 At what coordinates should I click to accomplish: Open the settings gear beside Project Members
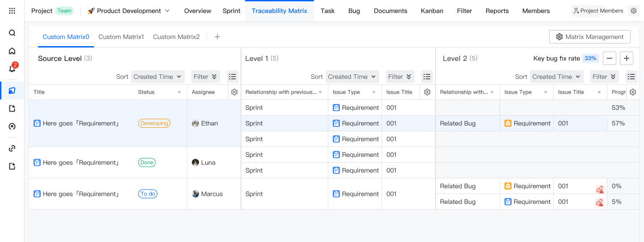[633, 11]
